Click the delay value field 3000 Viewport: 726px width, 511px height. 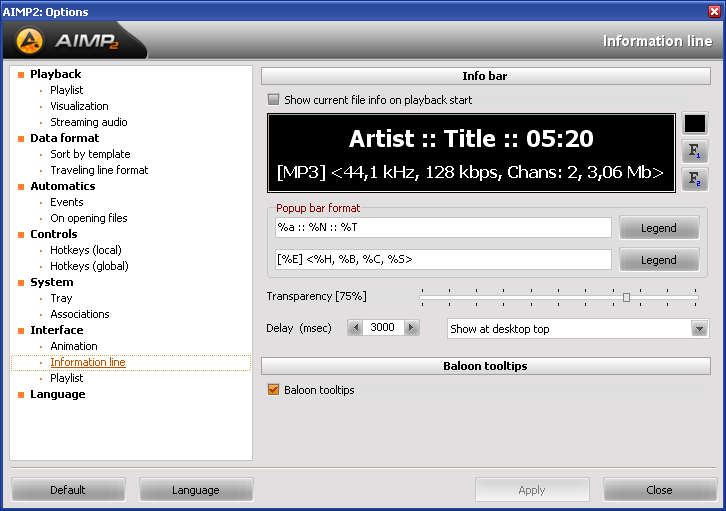click(x=383, y=328)
